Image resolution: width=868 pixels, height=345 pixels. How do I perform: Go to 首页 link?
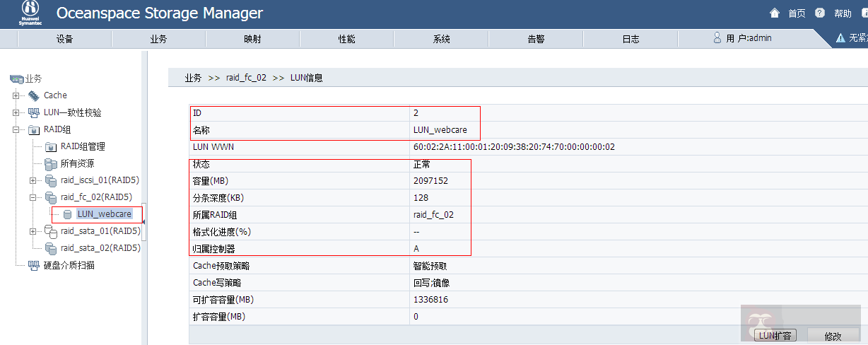[797, 13]
